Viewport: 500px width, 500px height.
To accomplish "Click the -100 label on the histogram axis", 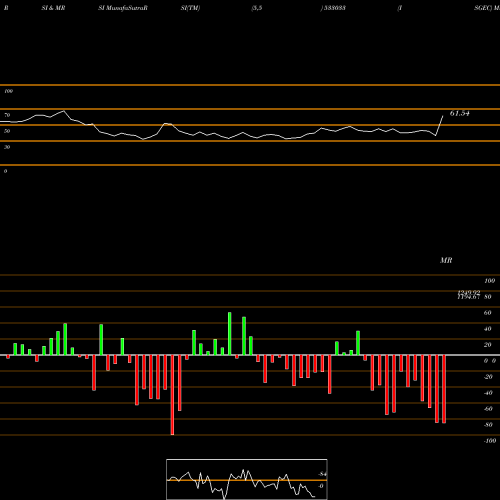I will [x=489, y=441].
